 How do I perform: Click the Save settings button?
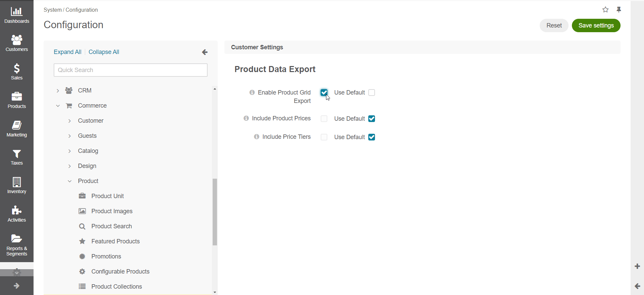pyautogui.click(x=596, y=25)
